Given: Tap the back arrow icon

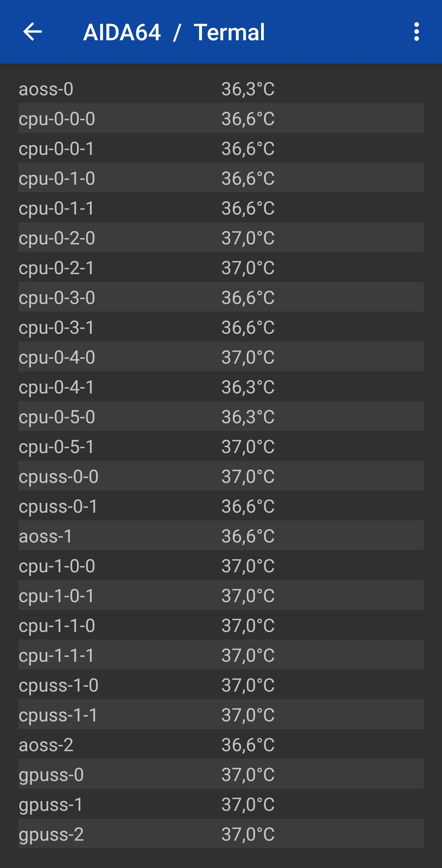Looking at the screenshot, I should pos(32,32).
